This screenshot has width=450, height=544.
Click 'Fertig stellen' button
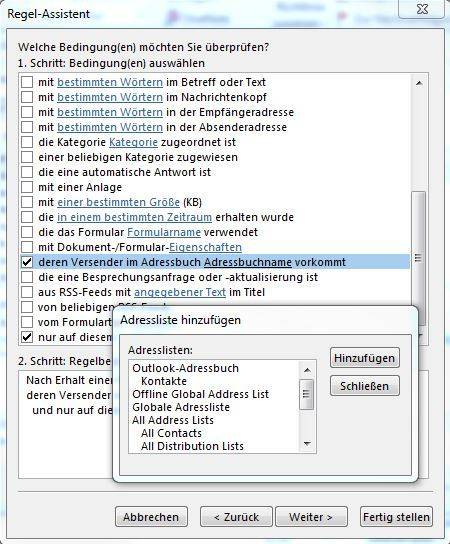click(x=396, y=517)
